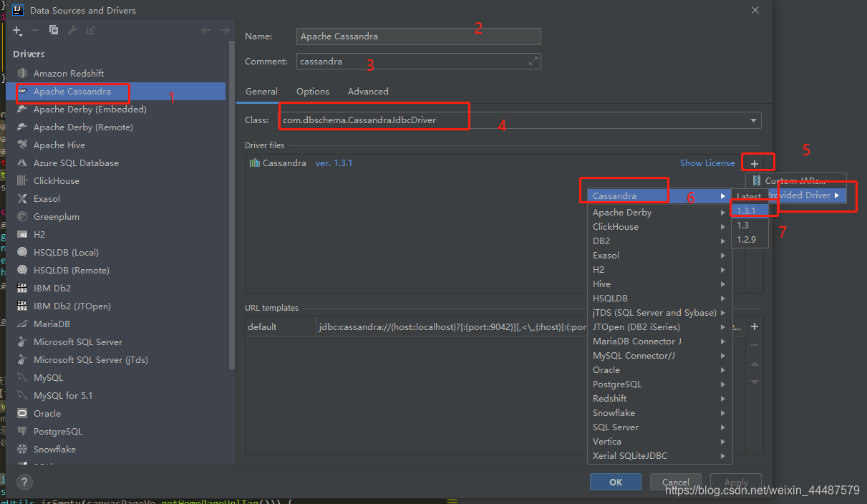The height and width of the screenshot is (504, 867).
Task: Click the forward arrow in drivers toolbar
Action: coord(225,30)
